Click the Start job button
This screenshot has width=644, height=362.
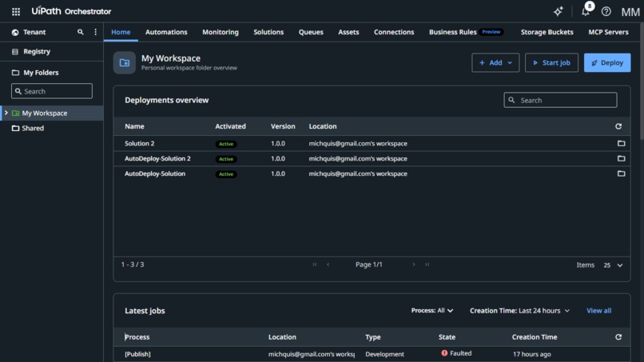pos(551,62)
